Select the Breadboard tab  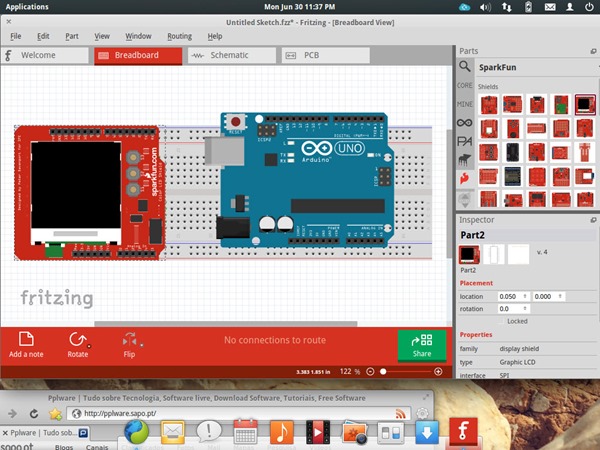pos(138,55)
